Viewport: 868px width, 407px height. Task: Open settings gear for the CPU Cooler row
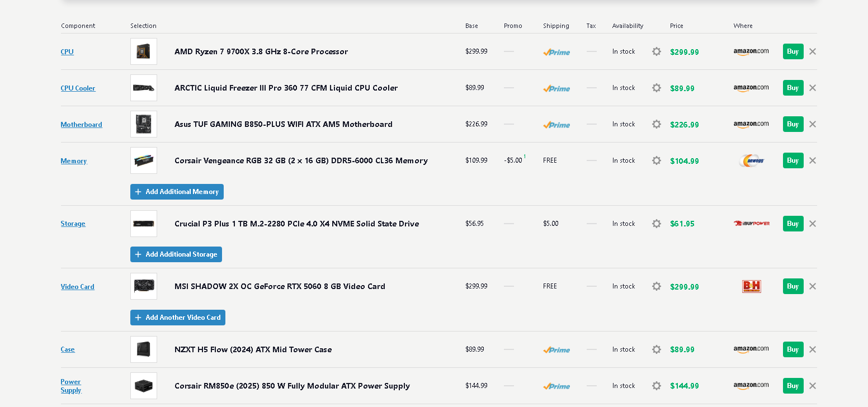[x=657, y=88]
